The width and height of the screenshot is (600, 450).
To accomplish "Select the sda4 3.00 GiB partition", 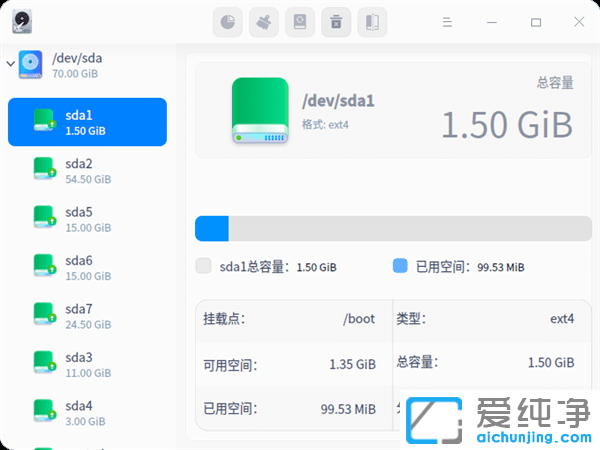I will click(87, 413).
